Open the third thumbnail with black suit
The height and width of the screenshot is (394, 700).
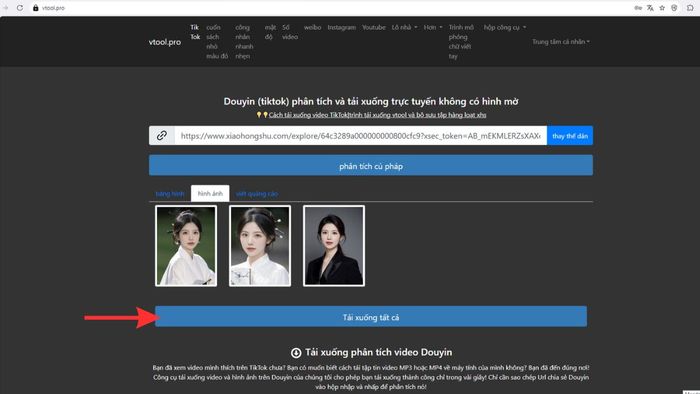point(334,246)
